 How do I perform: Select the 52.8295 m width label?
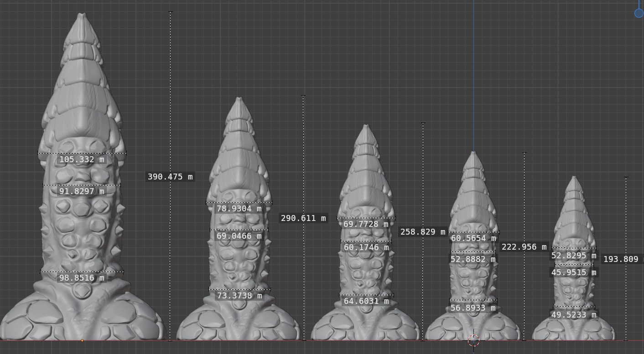click(574, 256)
